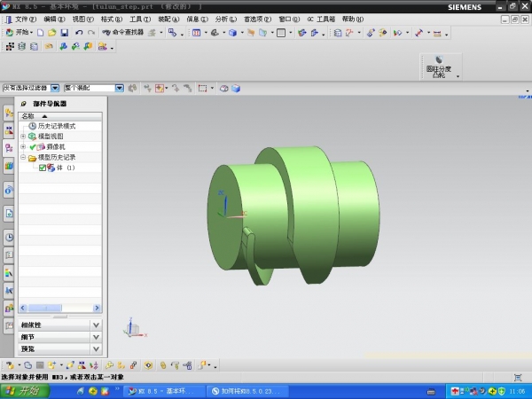Click the clock history icon on left sidebar
The image size is (532, 399).
(x=9, y=237)
